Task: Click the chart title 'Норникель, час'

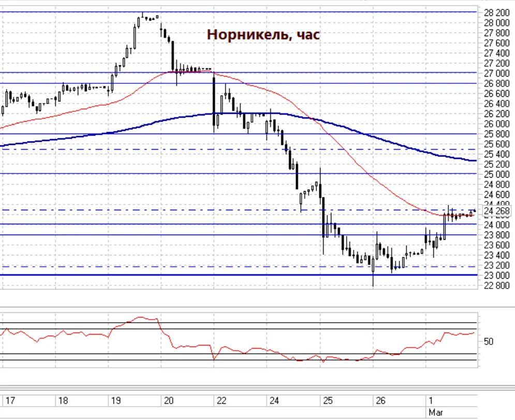Action: point(263,35)
